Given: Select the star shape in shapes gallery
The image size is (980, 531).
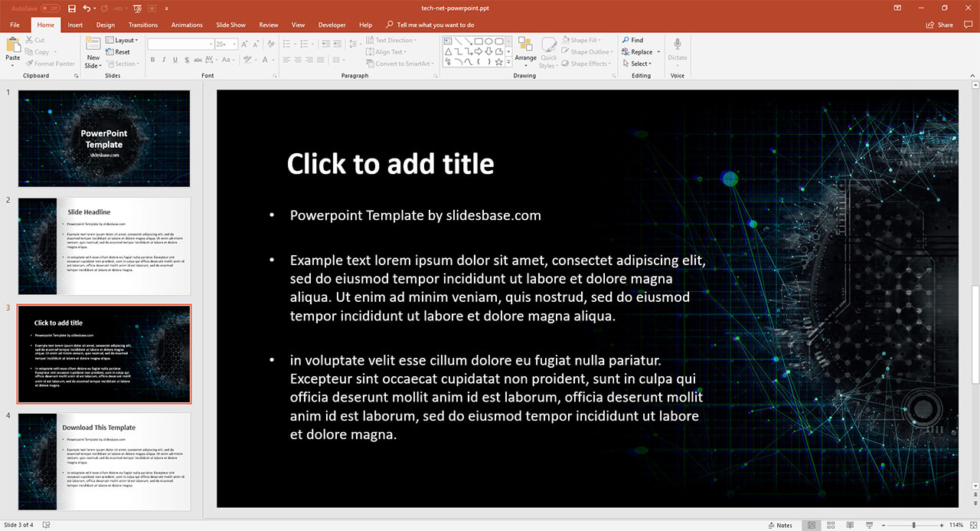Looking at the screenshot, I should point(499,62).
